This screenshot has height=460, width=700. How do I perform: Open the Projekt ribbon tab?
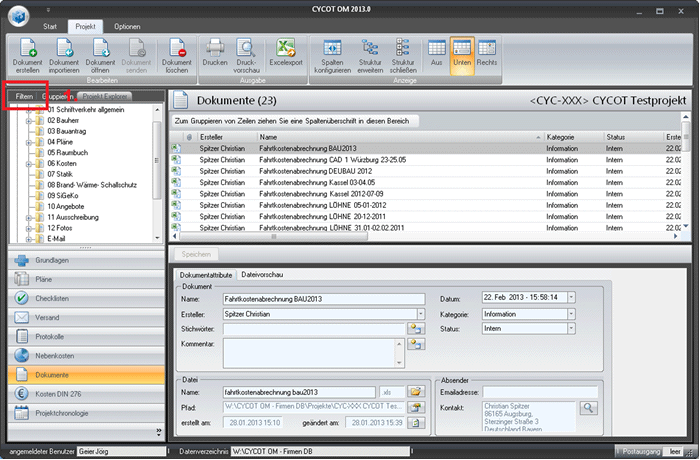pyautogui.click(x=85, y=26)
